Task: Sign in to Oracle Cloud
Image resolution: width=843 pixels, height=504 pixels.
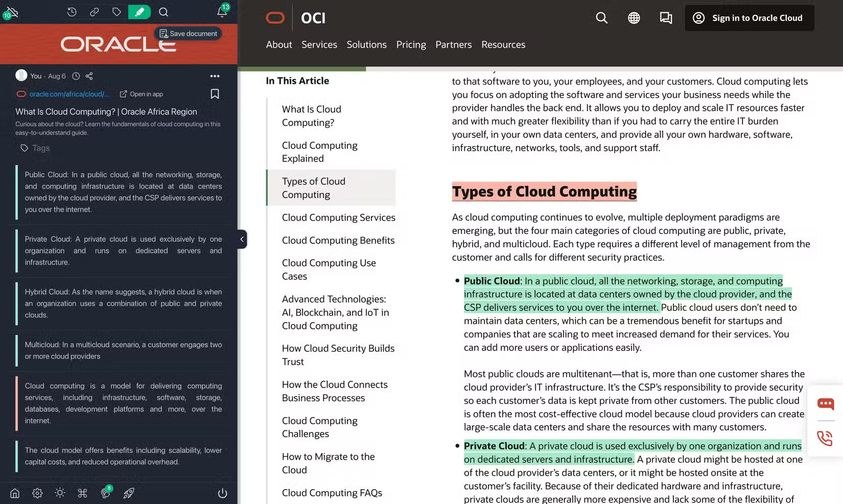Action: (x=749, y=17)
